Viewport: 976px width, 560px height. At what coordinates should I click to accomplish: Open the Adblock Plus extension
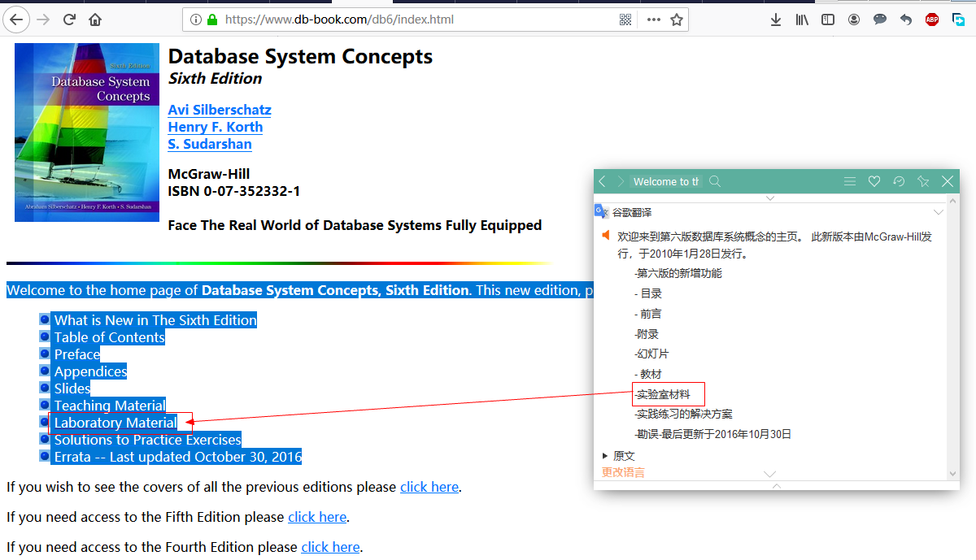click(932, 20)
